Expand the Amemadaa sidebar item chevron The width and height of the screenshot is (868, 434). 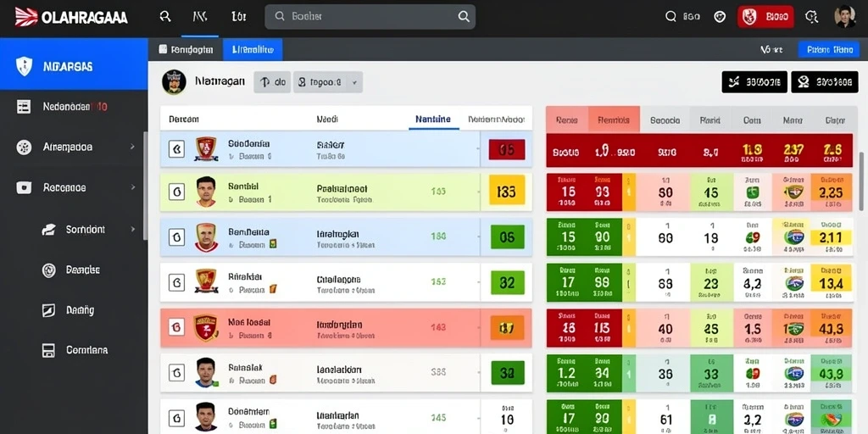132,147
